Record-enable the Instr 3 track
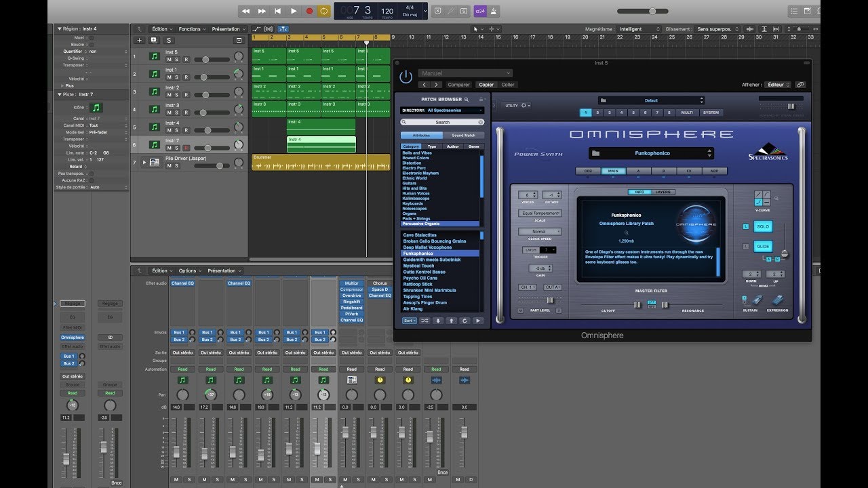Viewport: 868px width, 488px height. pyautogui.click(x=186, y=113)
